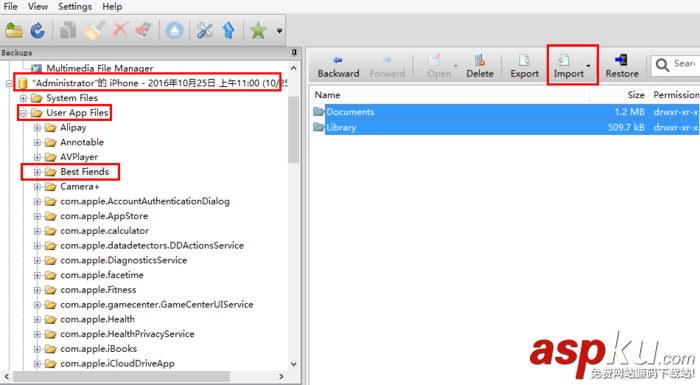Expand the com.apple.Health folder
Viewport: 700px width, 385px height.
(38, 319)
